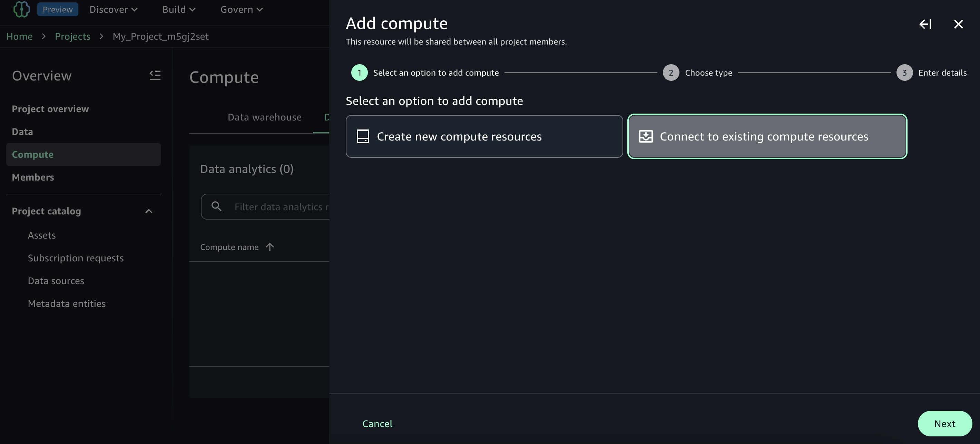The width and height of the screenshot is (980, 444).
Task: Click the Cancel link
Action: point(377,423)
